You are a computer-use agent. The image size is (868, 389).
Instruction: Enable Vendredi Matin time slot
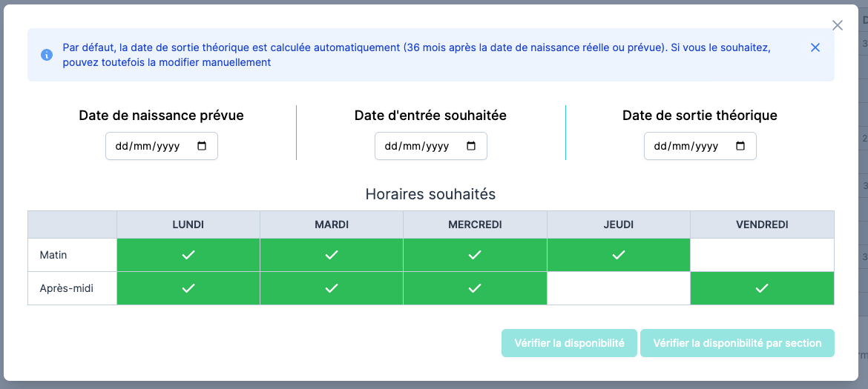(762, 255)
